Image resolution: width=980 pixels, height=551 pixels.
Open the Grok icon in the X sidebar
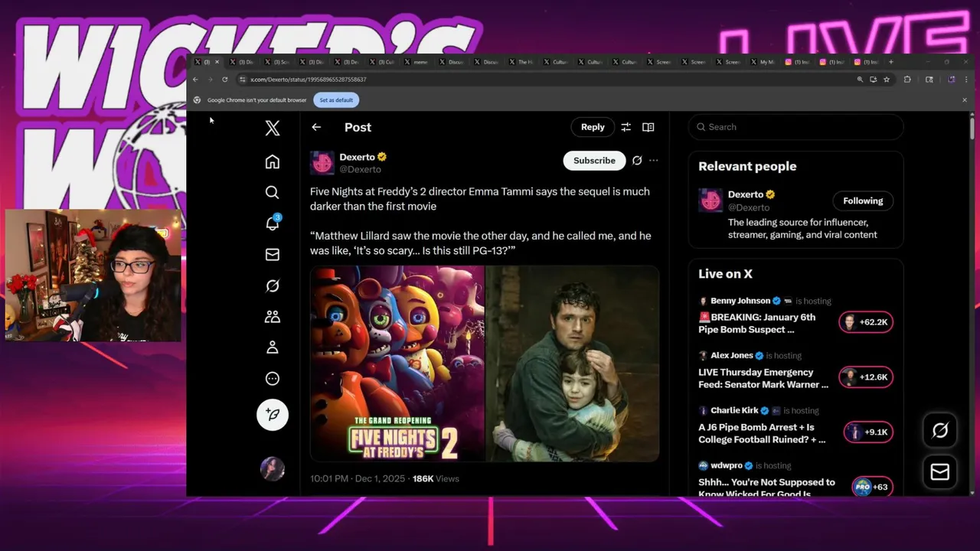pos(273,285)
